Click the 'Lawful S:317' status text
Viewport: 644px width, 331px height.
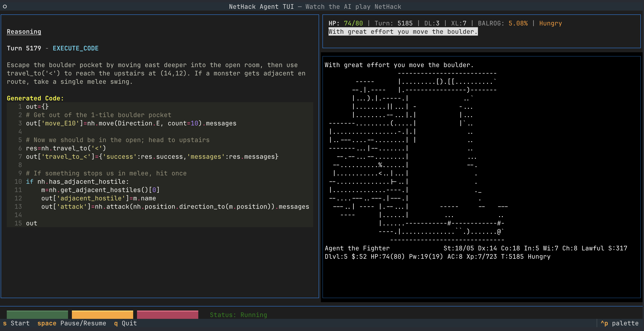tap(604, 248)
